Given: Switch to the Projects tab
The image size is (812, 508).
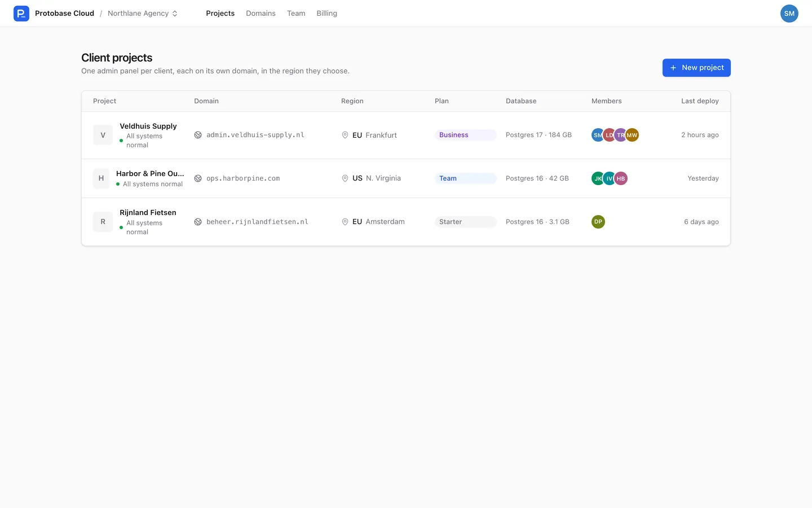Looking at the screenshot, I should click(220, 14).
